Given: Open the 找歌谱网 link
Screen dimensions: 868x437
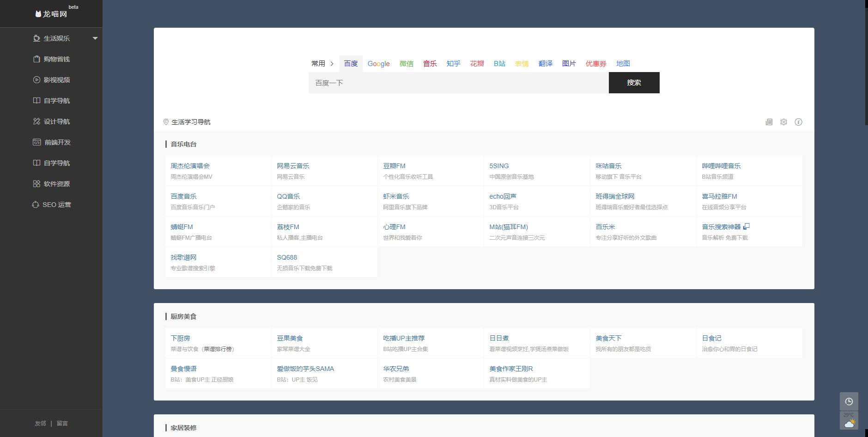Looking at the screenshot, I should pyautogui.click(x=183, y=257).
